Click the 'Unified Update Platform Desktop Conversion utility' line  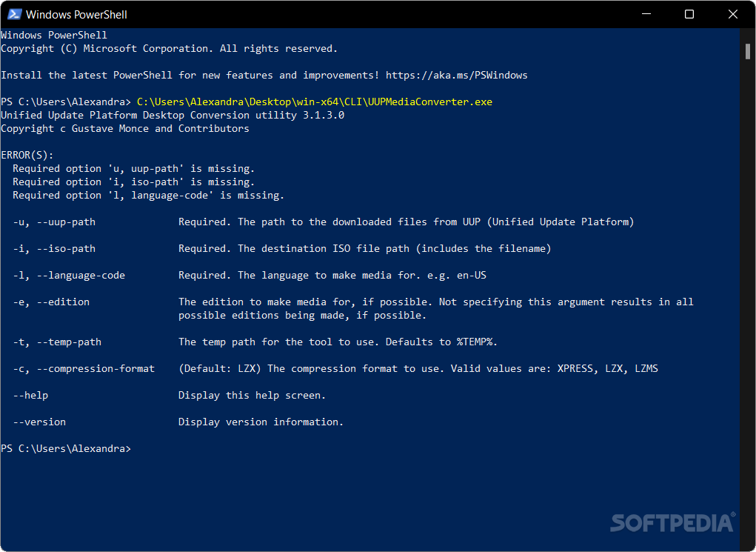pos(173,116)
